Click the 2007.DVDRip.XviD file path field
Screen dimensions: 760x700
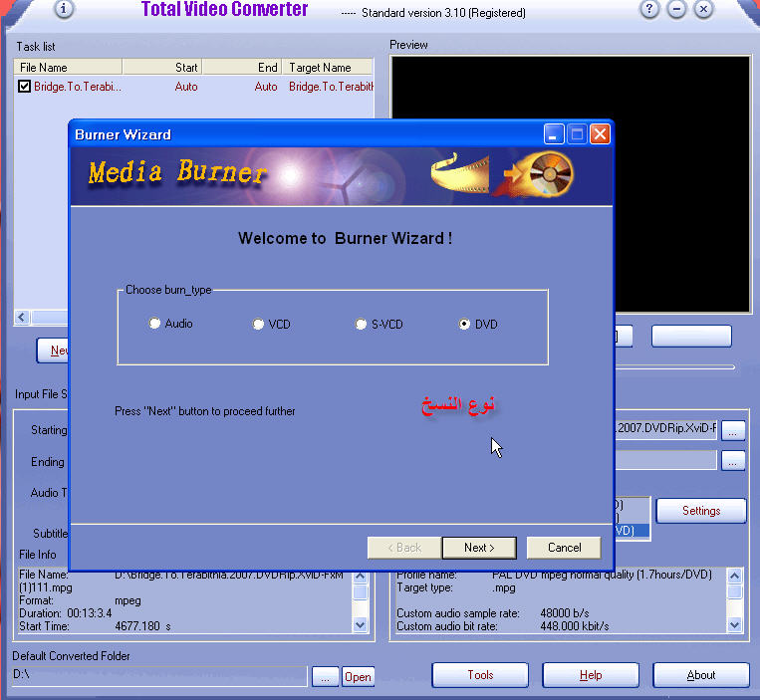pyautogui.click(x=665, y=428)
